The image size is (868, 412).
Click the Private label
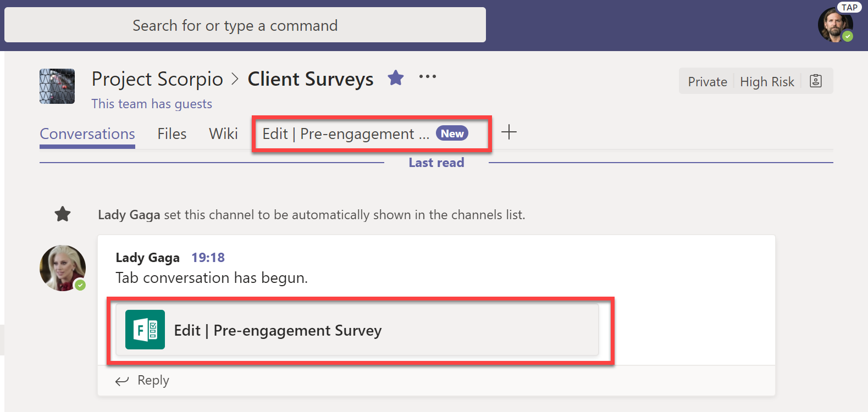[707, 82]
